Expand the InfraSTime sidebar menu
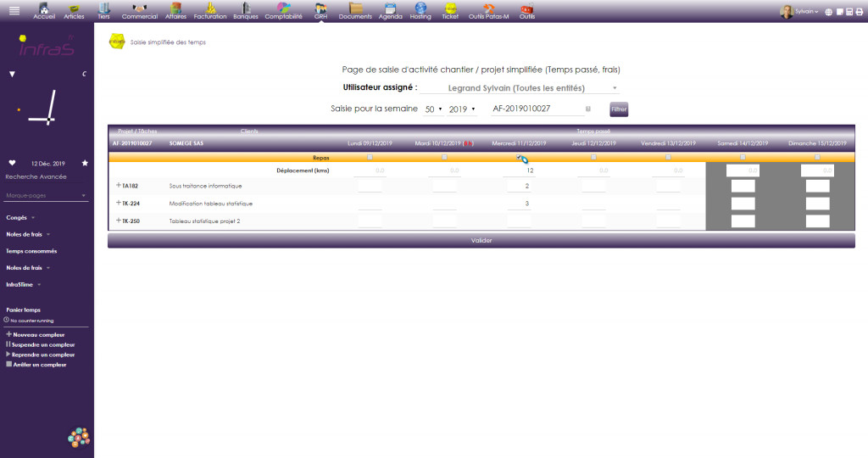Viewport: 868px width, 458px height. 23,284
